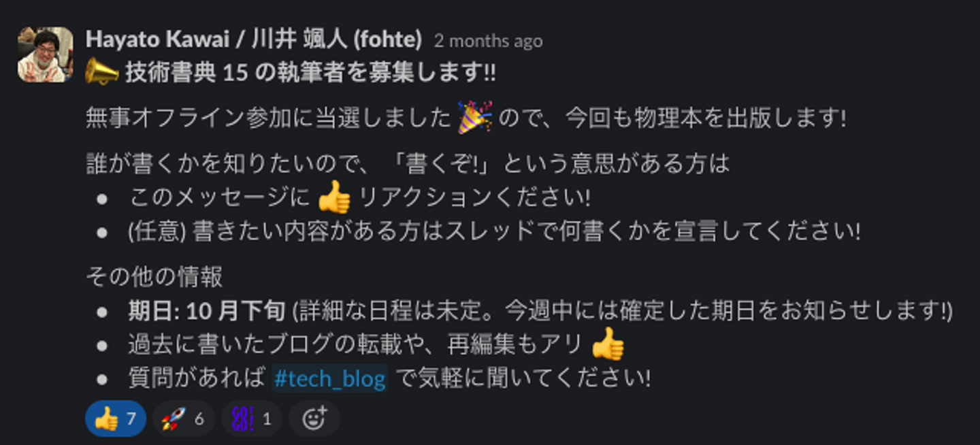Click Hayato Kawai's profile avatar

coord(45,54)
